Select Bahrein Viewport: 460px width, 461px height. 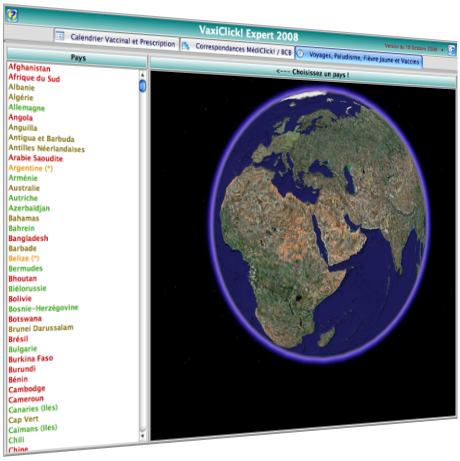point(22,228)
